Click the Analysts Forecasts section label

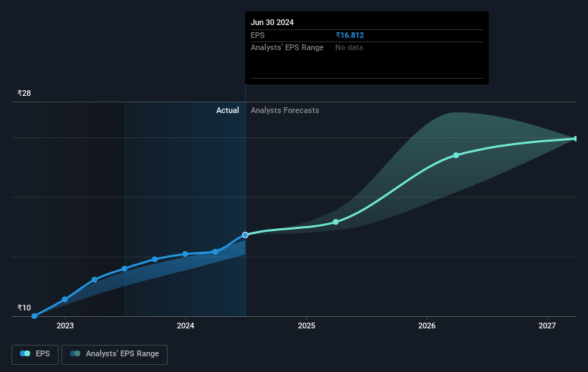[x=284, y=110]
